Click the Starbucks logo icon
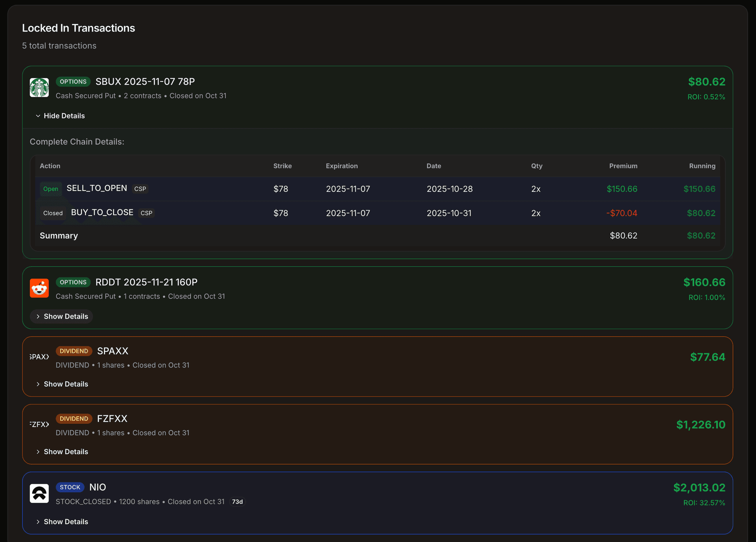The image size is (756, 542). click(39, 87)
